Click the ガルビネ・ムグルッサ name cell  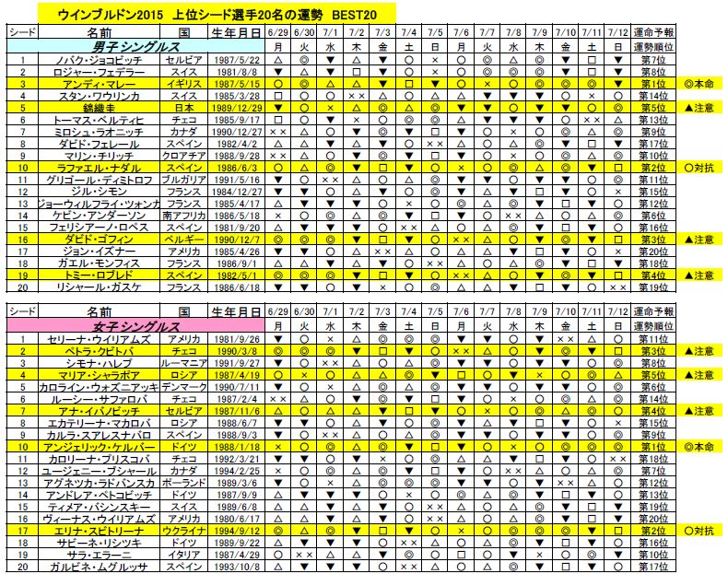(100, 567)
